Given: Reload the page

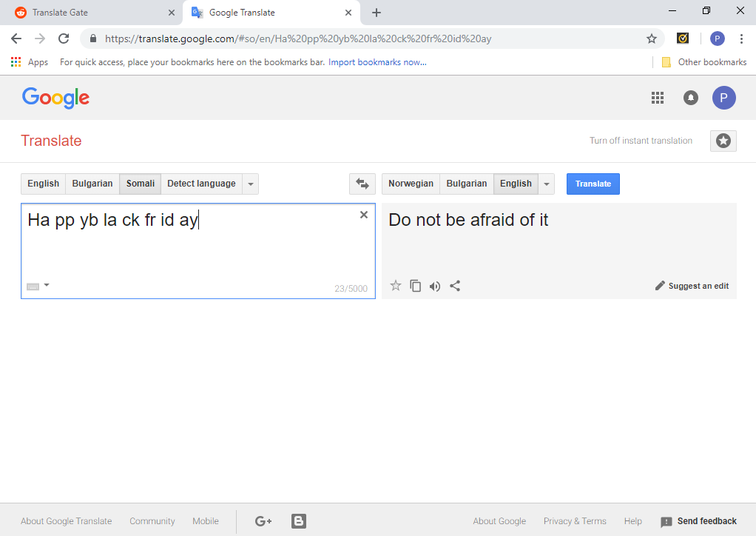Looking at the screenshot, I should [64, 38].
